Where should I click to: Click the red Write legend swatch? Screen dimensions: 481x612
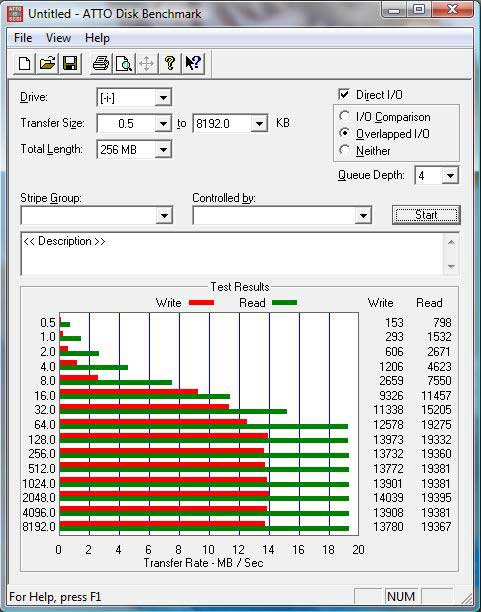pos(201,302)
